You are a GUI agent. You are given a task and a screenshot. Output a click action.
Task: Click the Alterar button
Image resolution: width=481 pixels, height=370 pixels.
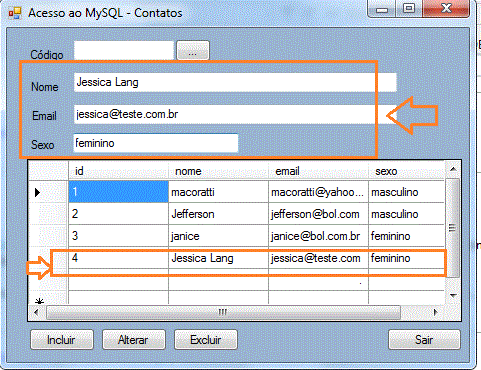pos(134,340)
